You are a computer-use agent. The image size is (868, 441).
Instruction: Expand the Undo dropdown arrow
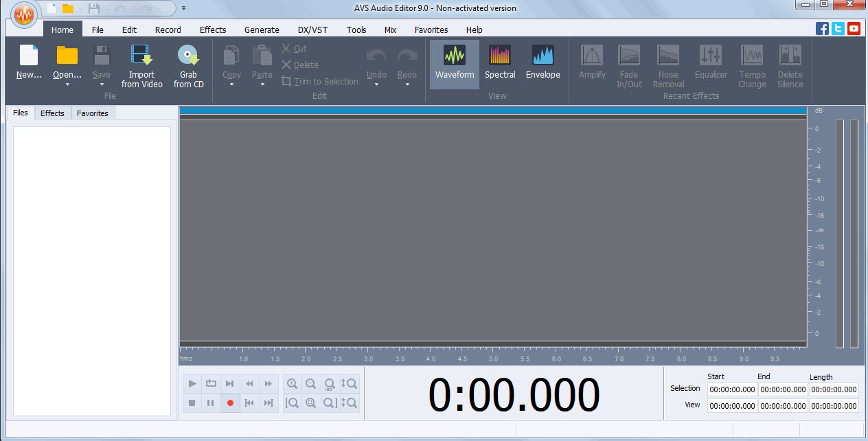[x=376, y=84]
